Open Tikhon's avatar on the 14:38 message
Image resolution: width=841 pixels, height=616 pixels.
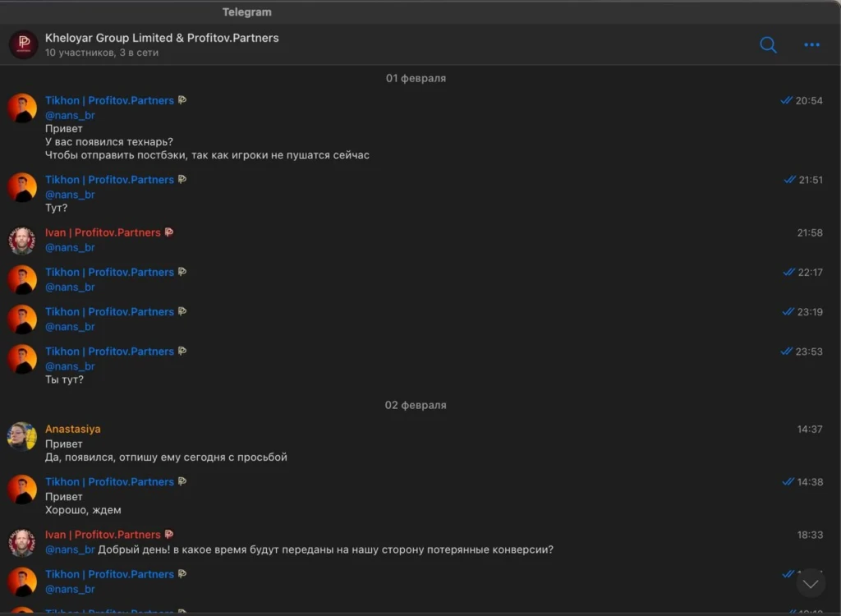click(x=22, y=490)
